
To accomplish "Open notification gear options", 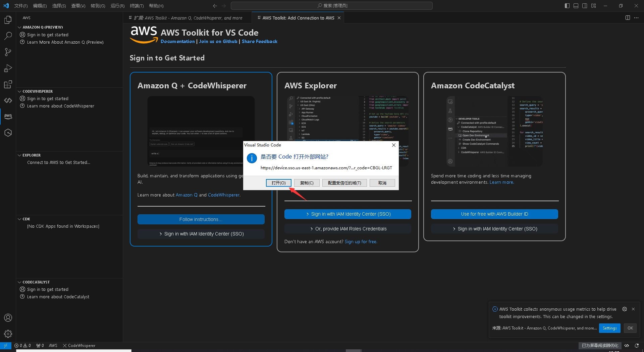I will (625, 309).
